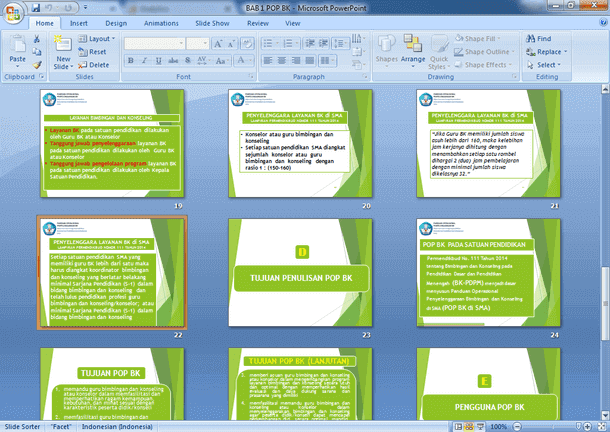Select slide 24 thumbnail POP BK Pada Satuan
The image size is (610, 432).
[489, 272]
